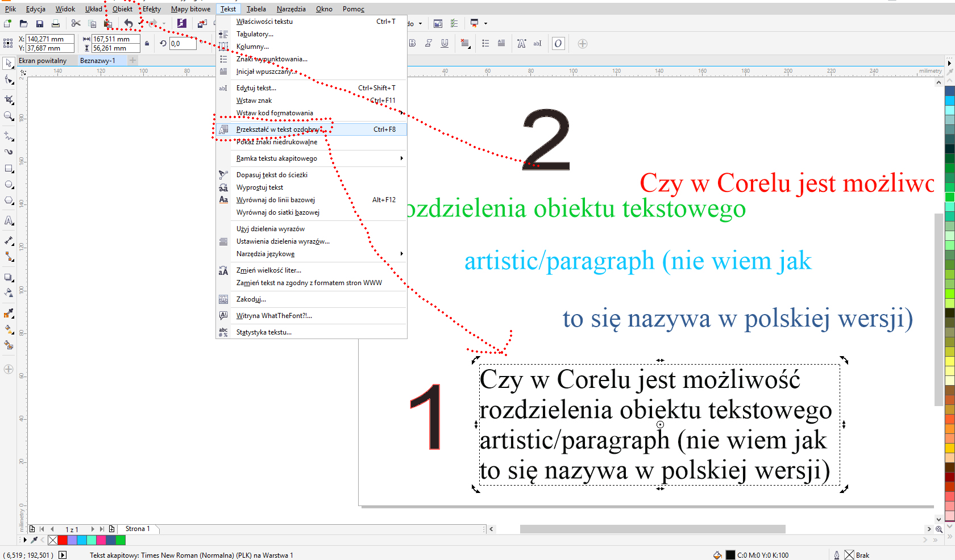
Task: Click the rotation angle input field
Action: point(182,44)
